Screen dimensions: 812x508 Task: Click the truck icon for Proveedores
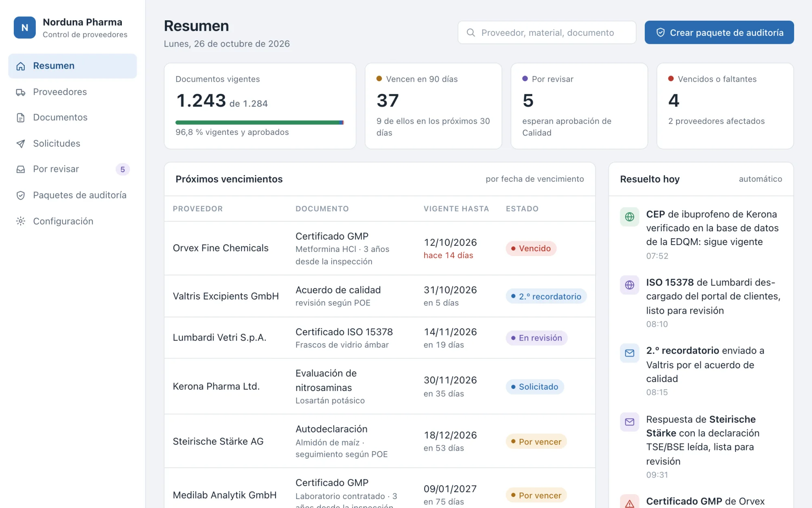[21, 92]
